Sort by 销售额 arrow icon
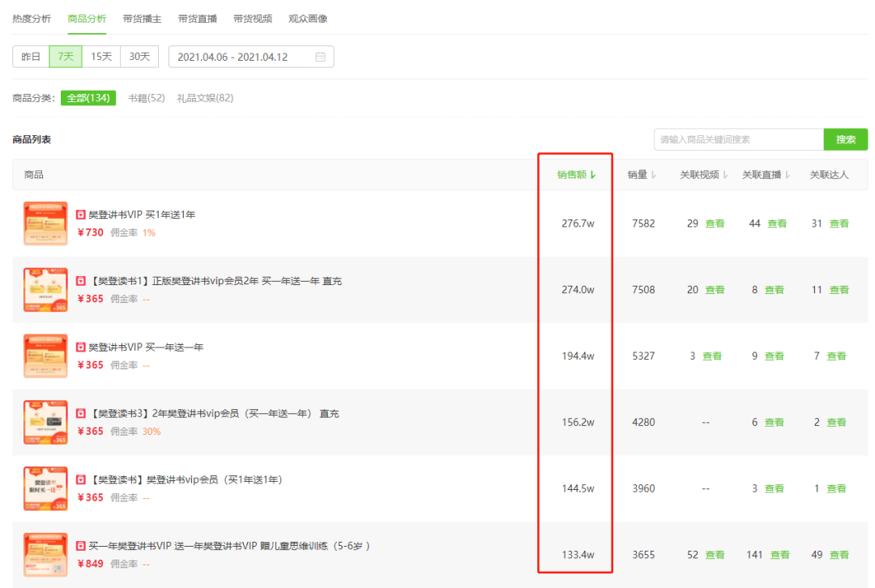 click(x=592, y=175)
